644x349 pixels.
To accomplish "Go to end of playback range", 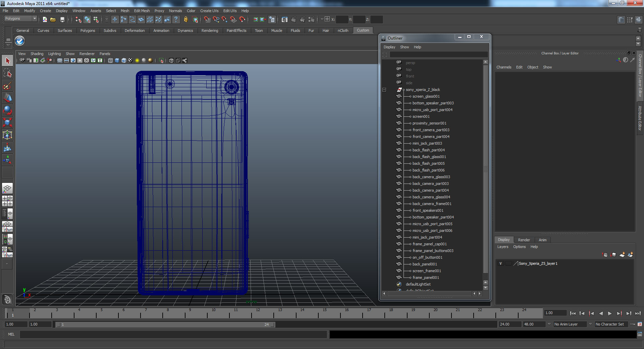I will point(638,313).
